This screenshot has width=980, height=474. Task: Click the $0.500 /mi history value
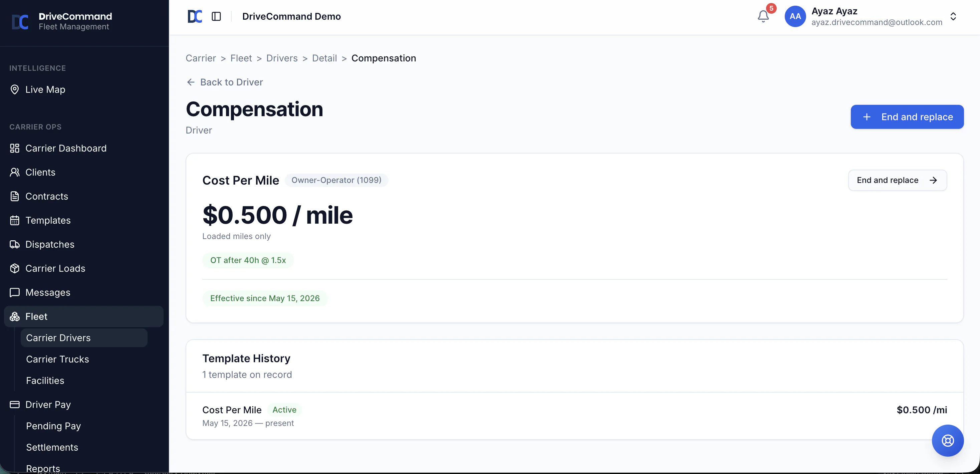921,410
